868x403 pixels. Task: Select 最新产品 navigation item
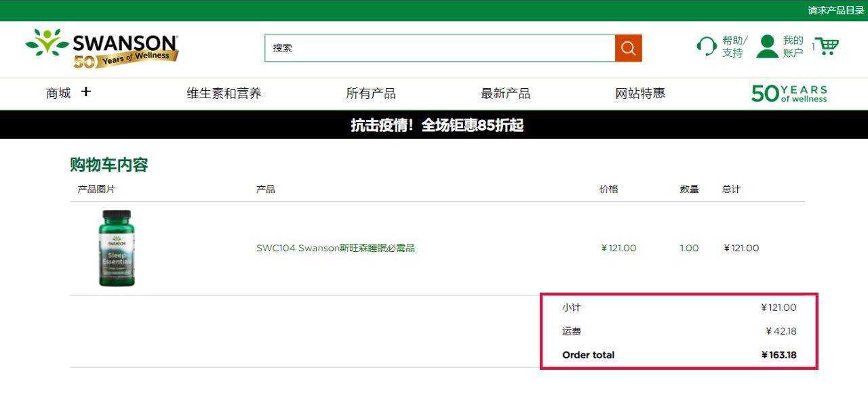coord(505,93)
